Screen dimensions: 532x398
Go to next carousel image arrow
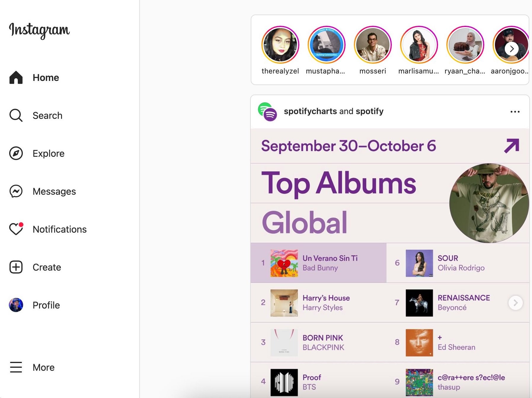pos(516,303)
